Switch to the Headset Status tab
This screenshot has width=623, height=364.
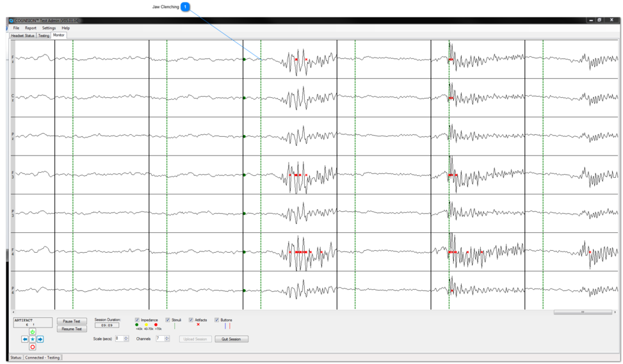pyautogui.click(x=22, y=36)
